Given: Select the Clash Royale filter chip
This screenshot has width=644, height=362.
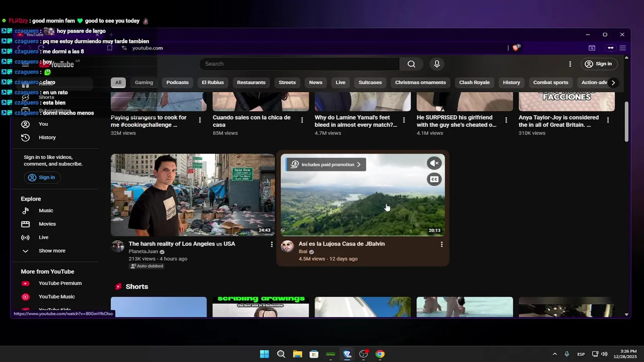Looking at the screenshot, I should tap(474, 82).
